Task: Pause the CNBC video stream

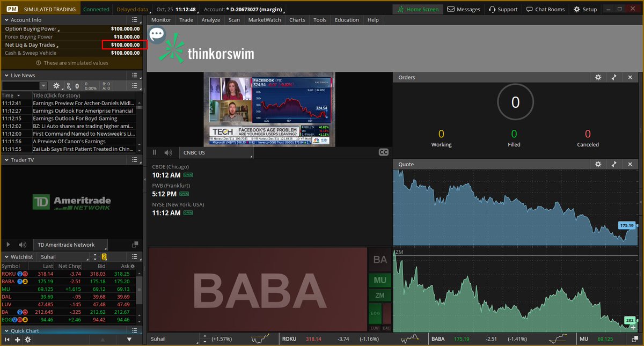Action: (x=155, y=152)
